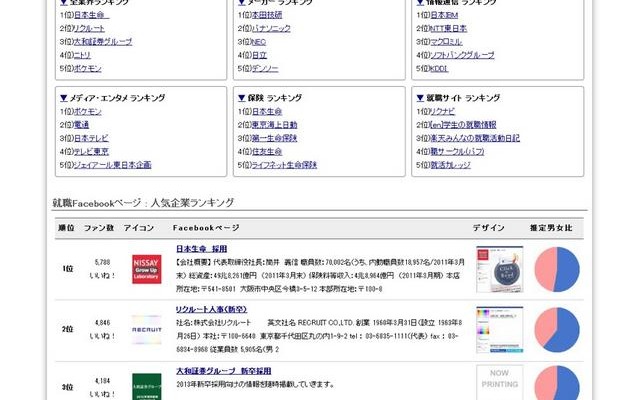Open ソフトバンクグループ ranking link
640x400 pixels.
point(462,55)
